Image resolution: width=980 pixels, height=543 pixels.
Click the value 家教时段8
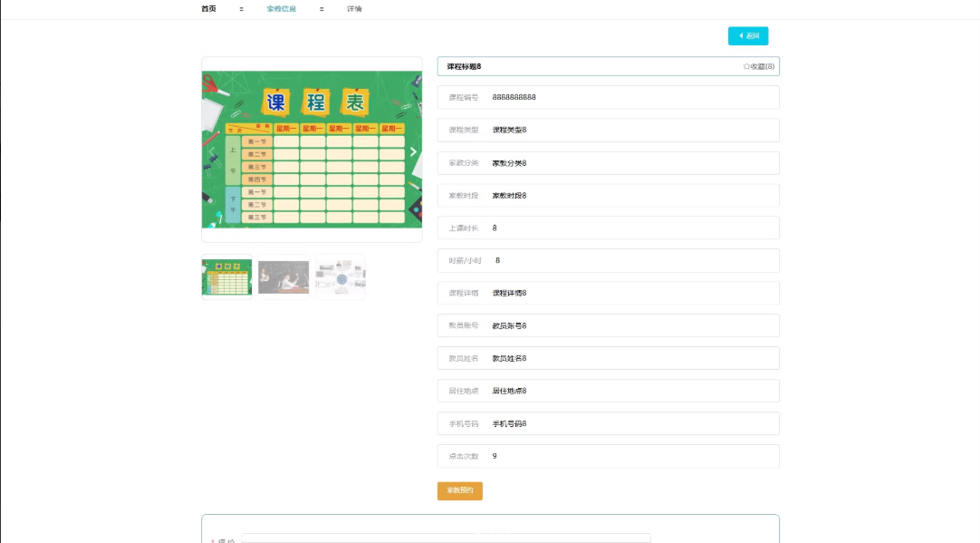[509, 196]
